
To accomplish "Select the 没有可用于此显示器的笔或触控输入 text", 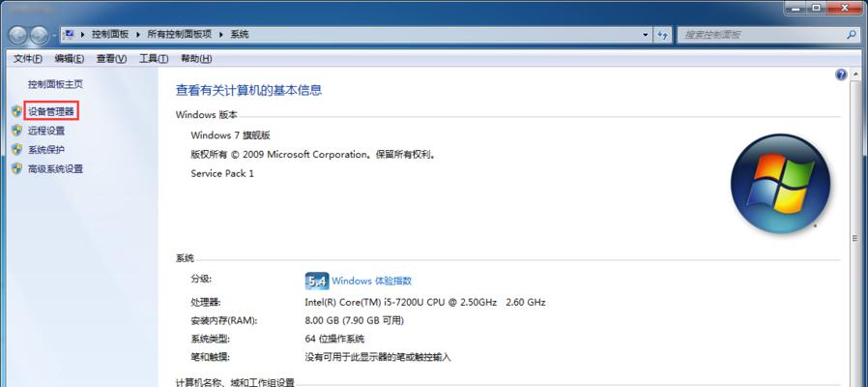I will tap(378, 357).
